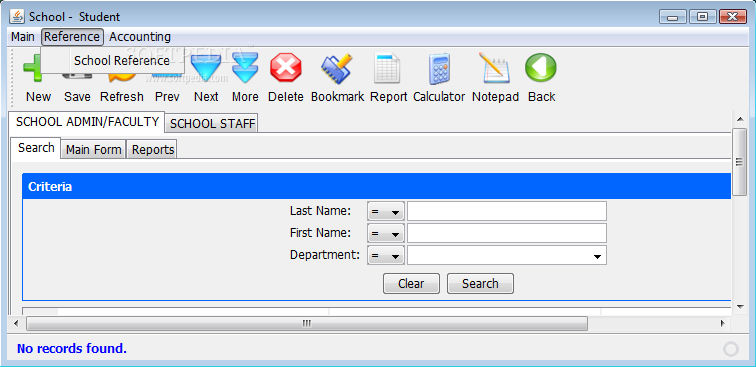The height and width of the screenshot is (367, 756).
Task: Launch the Calculator tool
Action: (439, 69)
